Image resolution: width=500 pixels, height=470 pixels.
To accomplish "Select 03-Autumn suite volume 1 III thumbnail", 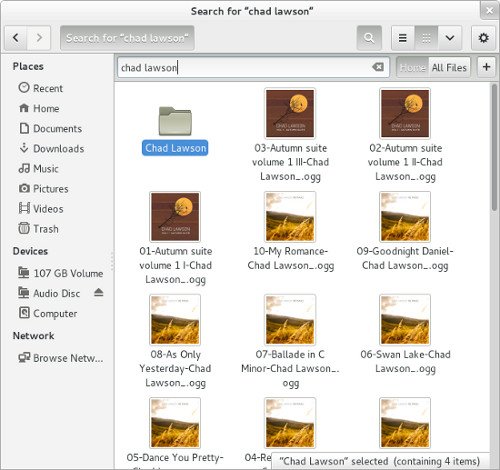I will click(x=290, y=113).
